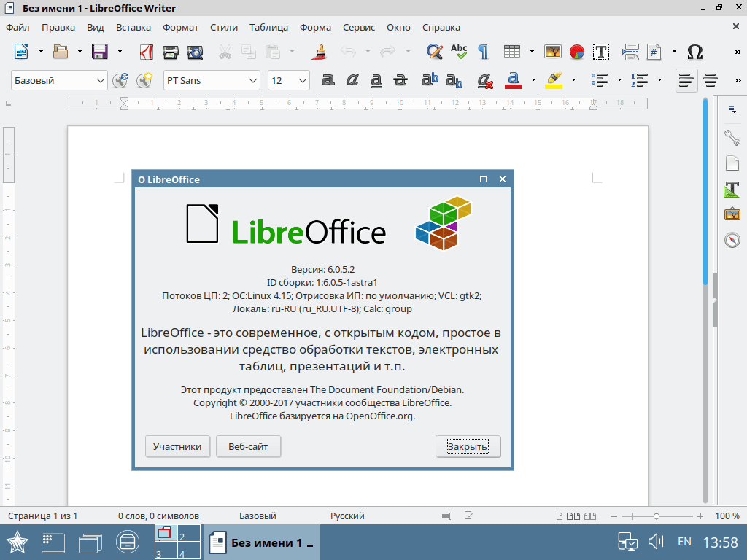Expand the paragraph style dropdown "Базовый"
The height and width of the screenshot is (560, 747).
100,80
